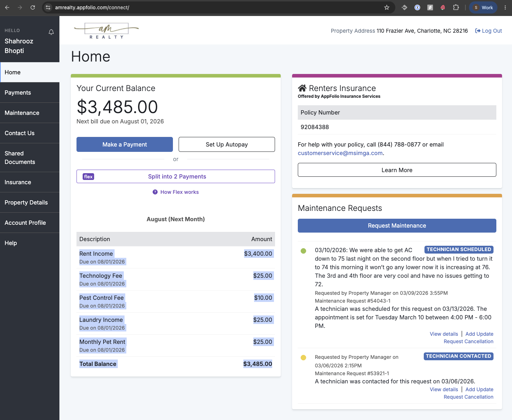Open Account Profile

pyautogui.click(x=30, y=223)
